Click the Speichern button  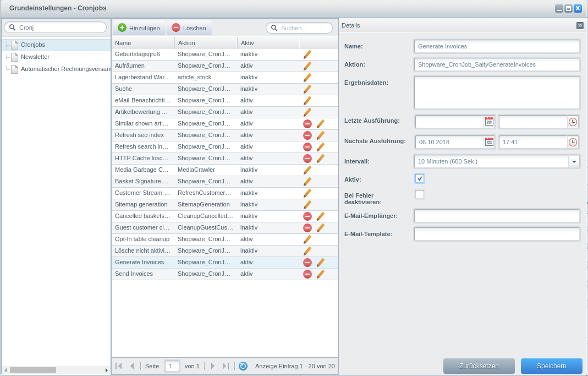pos(551,366)
